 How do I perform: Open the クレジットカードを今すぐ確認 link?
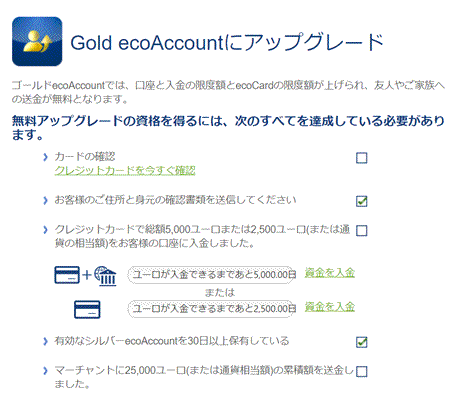[x=125, y=170]
